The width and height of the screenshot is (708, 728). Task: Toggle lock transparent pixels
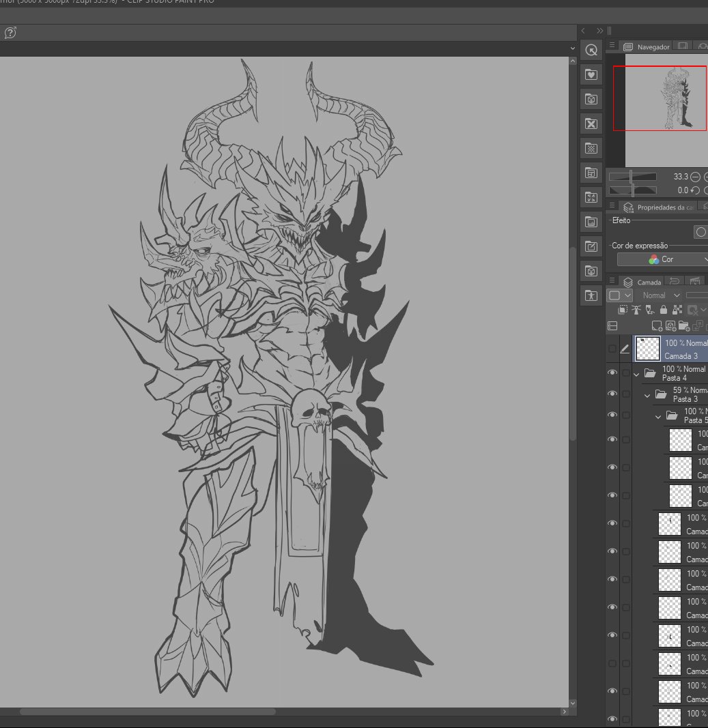pyautogui.click(x=677, y=310)
